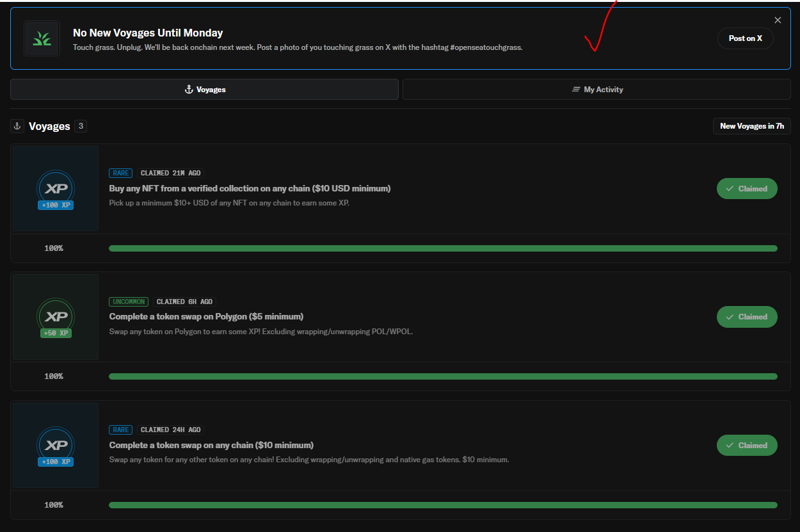Screen dimensions: 800x532
Task: Click the Post on X button
Action: click(746, 38)
